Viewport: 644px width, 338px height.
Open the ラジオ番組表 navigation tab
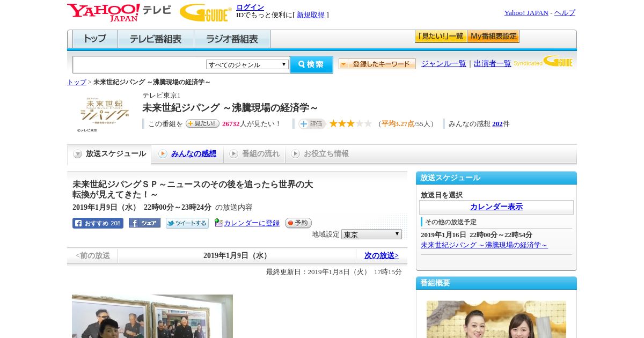coord(232,39)
